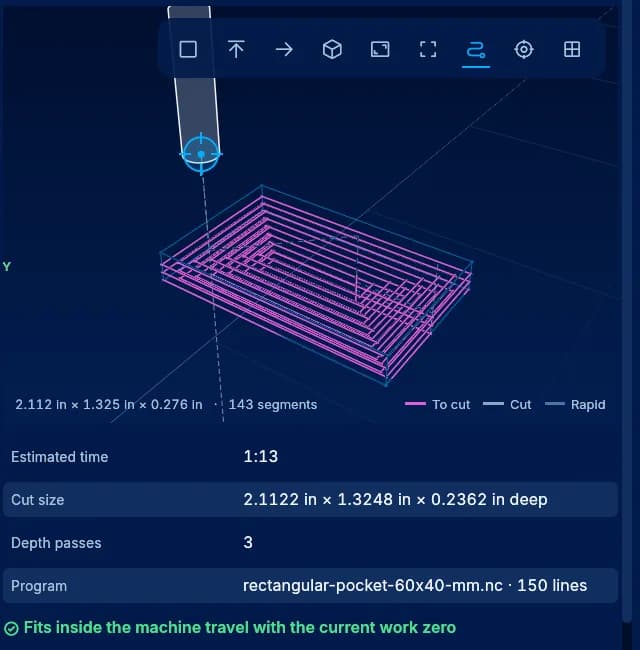The height and width of the screenshot is (650, 640).
Task: Click the 'Program' label
Action: pos(39,586)
